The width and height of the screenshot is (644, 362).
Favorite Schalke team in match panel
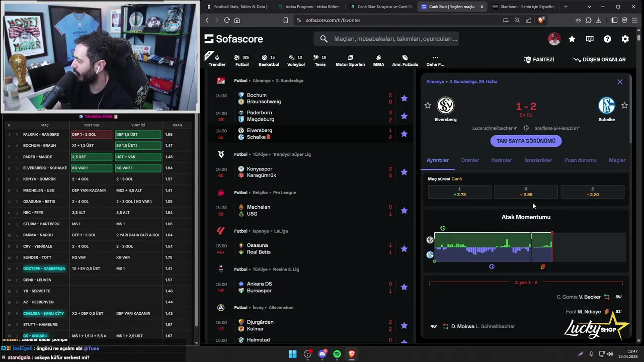coord(624,105)
